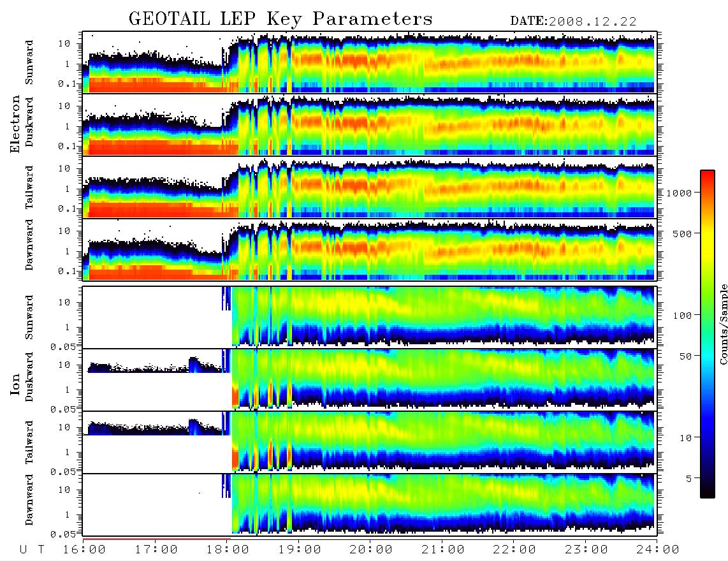
Task: Click the Ion Duskward spectrogram panel
Action: point(370,379)
